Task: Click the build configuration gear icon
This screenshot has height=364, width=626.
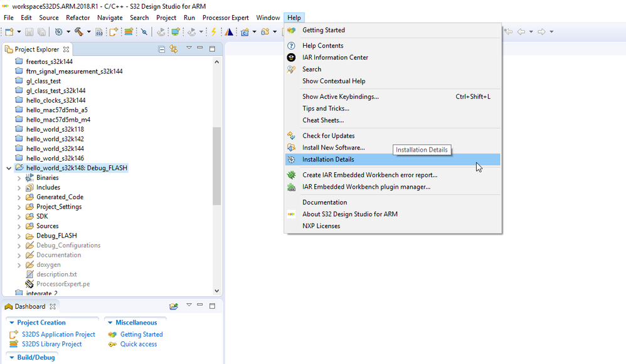Action: click(59, 32)
